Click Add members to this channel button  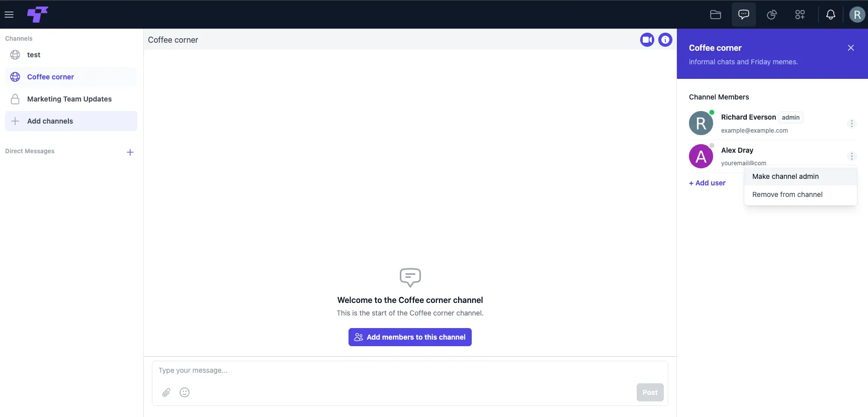tap(410, 337)
